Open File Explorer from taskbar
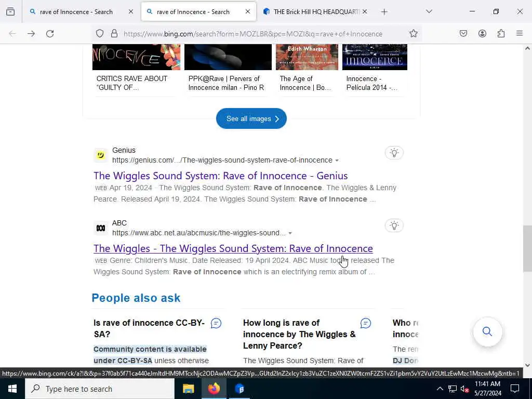This screenshot has width=532, height=399. [188, 389]
